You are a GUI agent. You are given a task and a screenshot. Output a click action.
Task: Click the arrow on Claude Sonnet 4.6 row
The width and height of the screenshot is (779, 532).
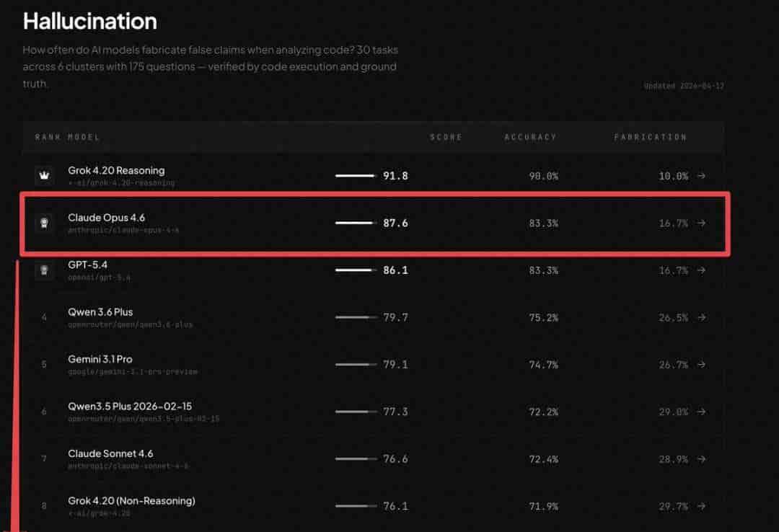coord(701,459)
